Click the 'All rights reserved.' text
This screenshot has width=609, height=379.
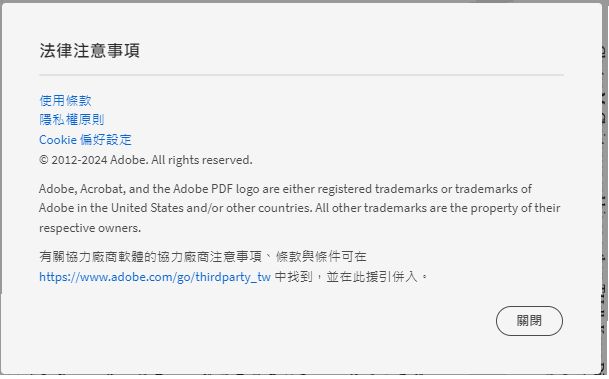(x=202, y=160)
